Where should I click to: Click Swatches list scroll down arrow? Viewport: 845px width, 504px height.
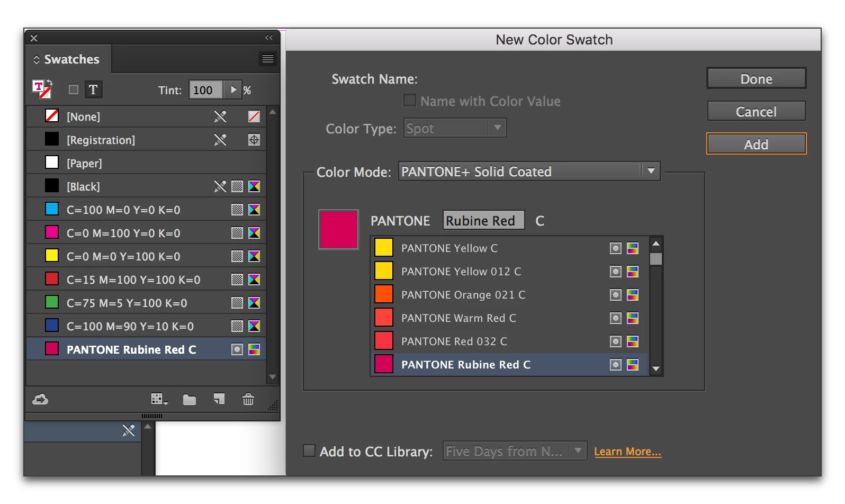pyautogui.click(x=273, y=377)
